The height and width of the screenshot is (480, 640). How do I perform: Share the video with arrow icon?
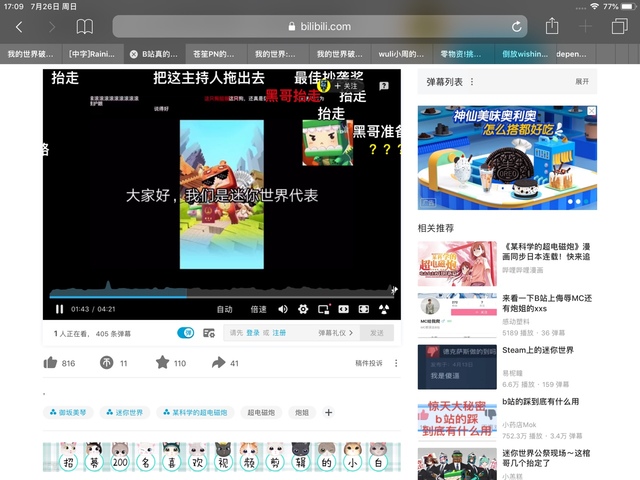(219, 362)
